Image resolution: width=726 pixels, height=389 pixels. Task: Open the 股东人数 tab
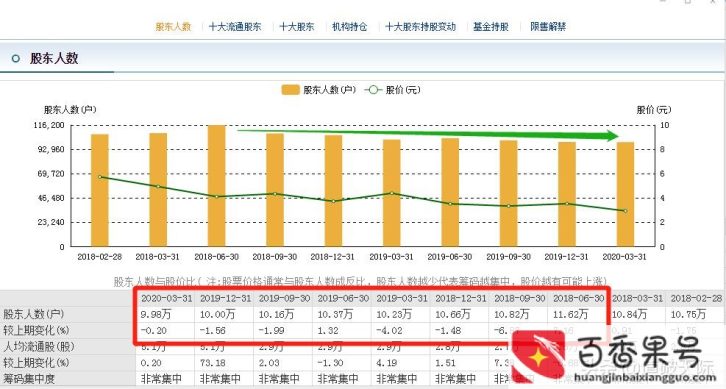pyautogui.click(x=173, y=27)
